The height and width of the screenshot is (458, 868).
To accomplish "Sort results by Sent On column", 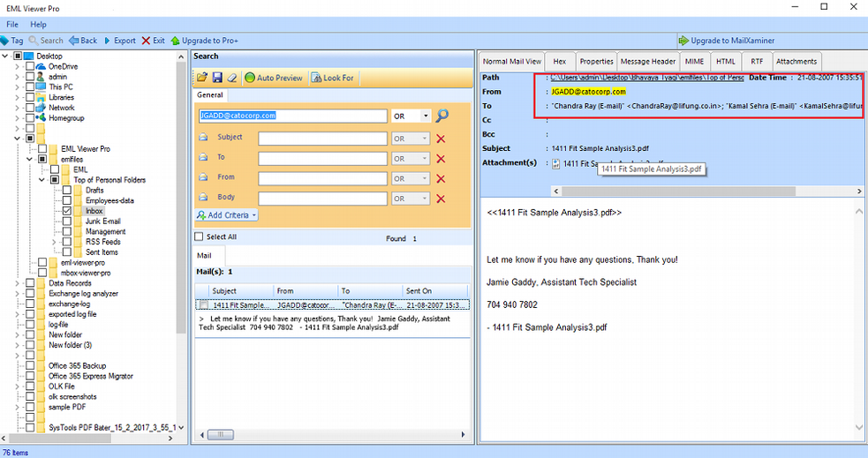I will coord(435,291).
